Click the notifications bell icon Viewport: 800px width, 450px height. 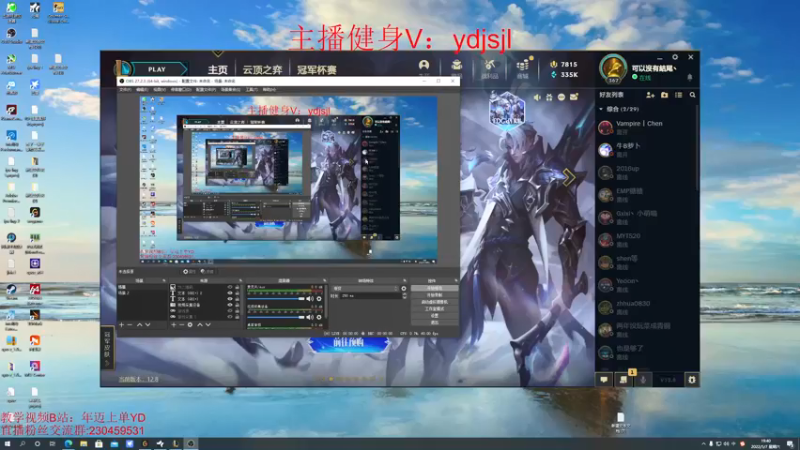coord(690,78)
